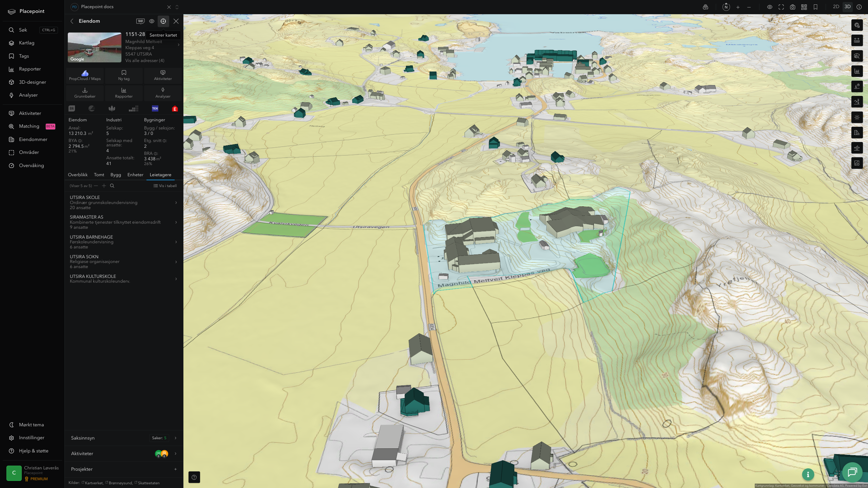
Task: Click the tenant list search icon
Action: [x=112, y=186]
